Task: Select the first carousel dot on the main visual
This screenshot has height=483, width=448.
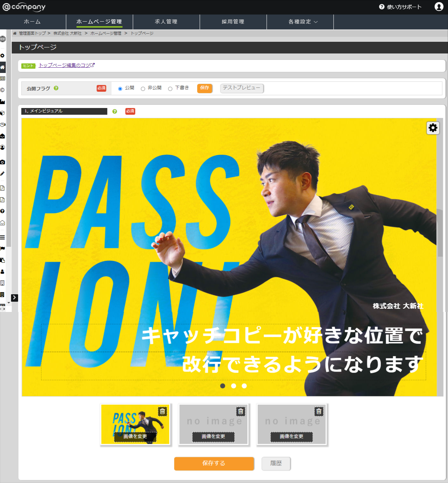Action: click(x=223, y=386)
